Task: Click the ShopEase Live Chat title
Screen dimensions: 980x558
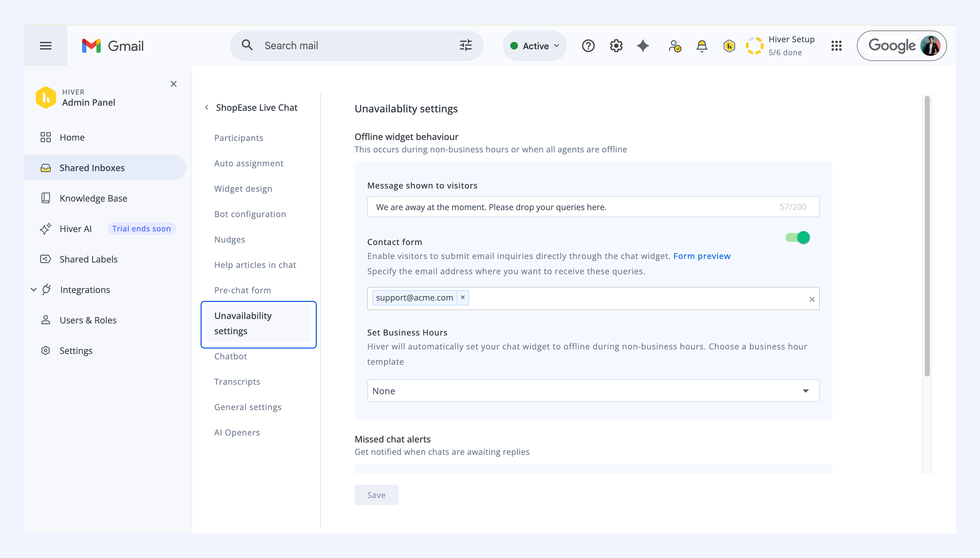Action: (257, 107)
